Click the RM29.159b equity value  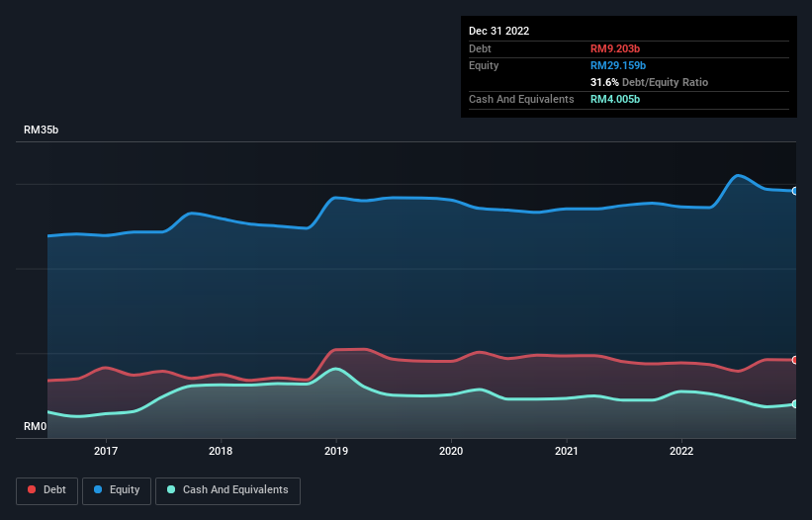(618, 65)
